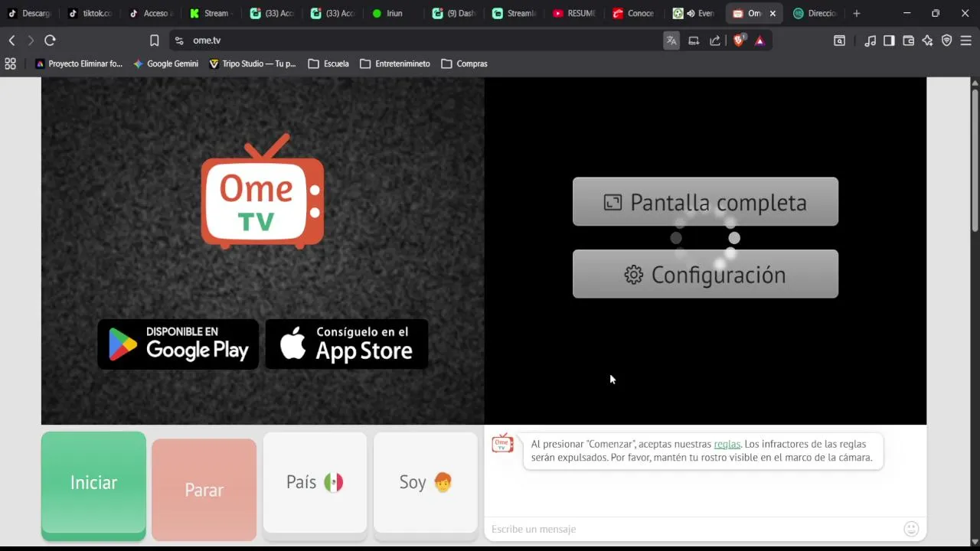980x551 pixels.
Task: Click the OmeTV television logo
Action: click(263, 191)
